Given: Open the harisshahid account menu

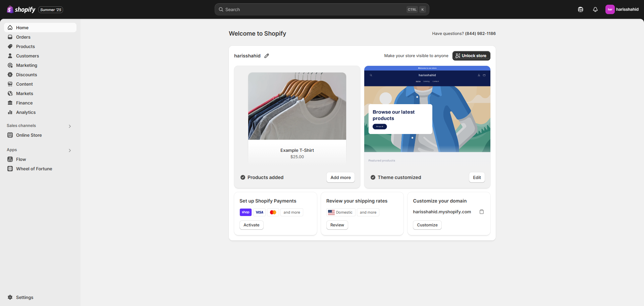Looking at the screenshot, I should 622,9.
